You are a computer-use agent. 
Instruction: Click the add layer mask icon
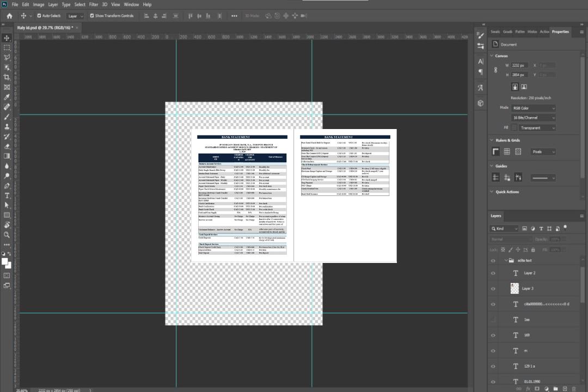point(537,389)
